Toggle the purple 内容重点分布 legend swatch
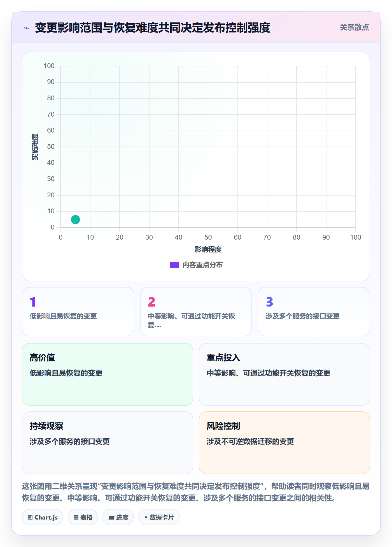The image size is (392, 547). click(x=174, y=265)
